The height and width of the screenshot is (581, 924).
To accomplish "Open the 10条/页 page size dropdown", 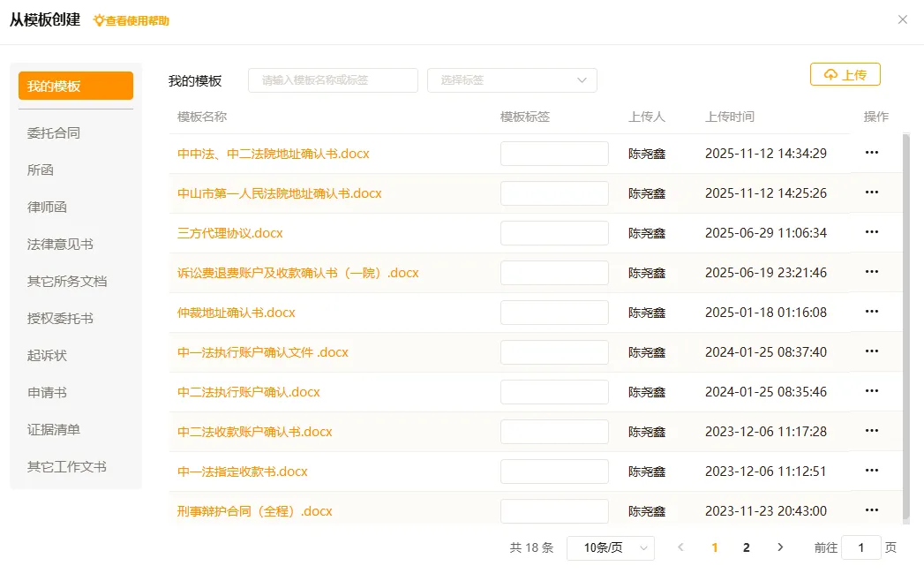I will [610, 547].
